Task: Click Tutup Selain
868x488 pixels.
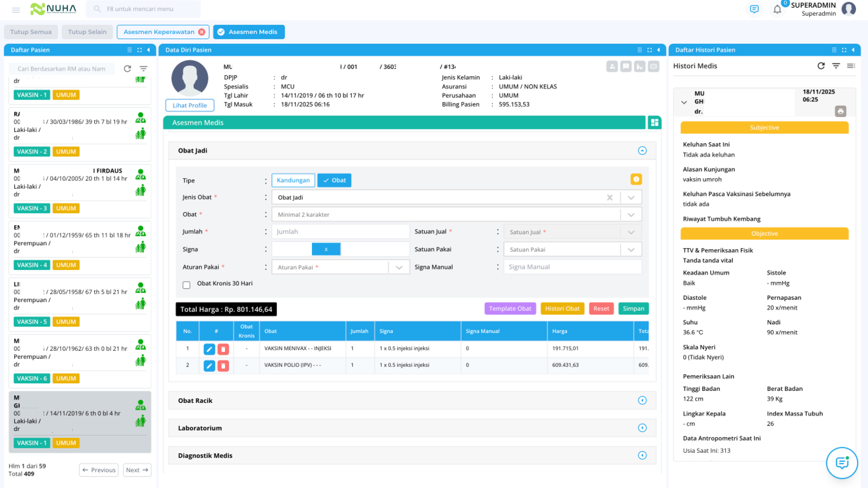Action: pyautogui.click(x=87, y=32)
